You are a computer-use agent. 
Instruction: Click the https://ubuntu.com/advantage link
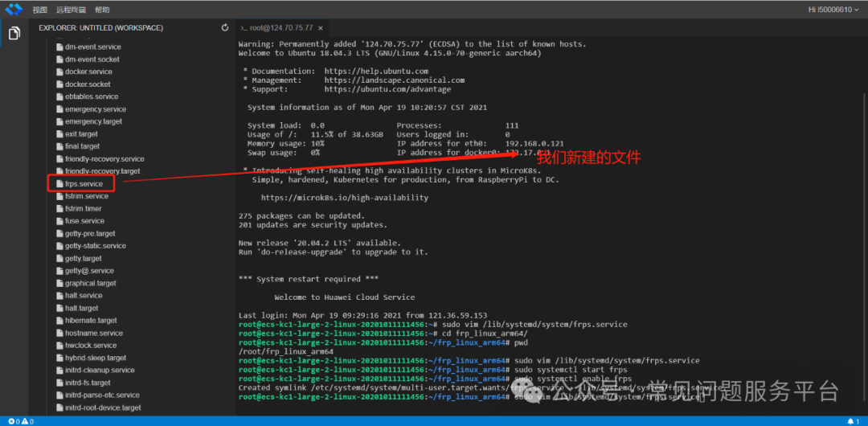(387, 89)
